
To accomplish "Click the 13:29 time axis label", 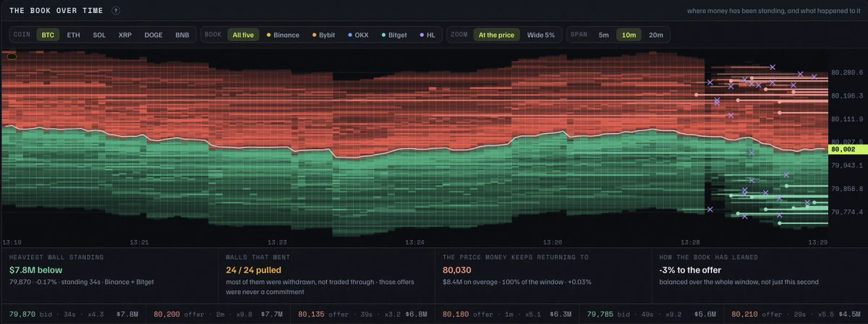I will [817, 242].
